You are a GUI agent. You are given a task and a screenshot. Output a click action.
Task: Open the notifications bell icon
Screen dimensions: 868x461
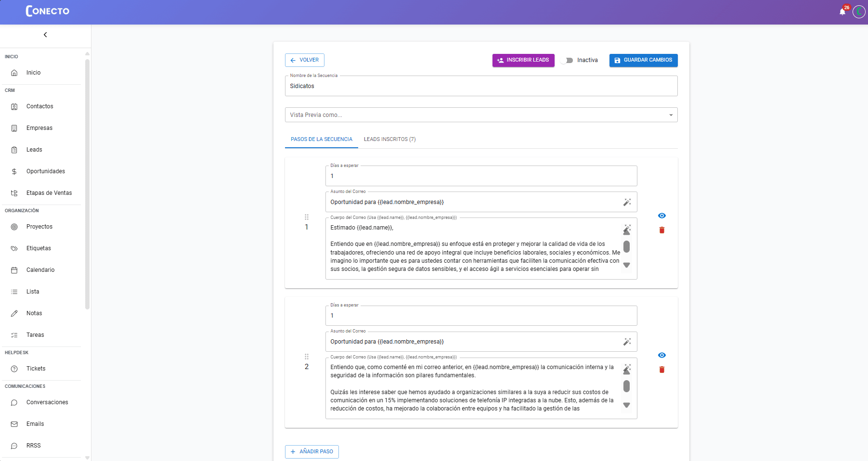842,12
